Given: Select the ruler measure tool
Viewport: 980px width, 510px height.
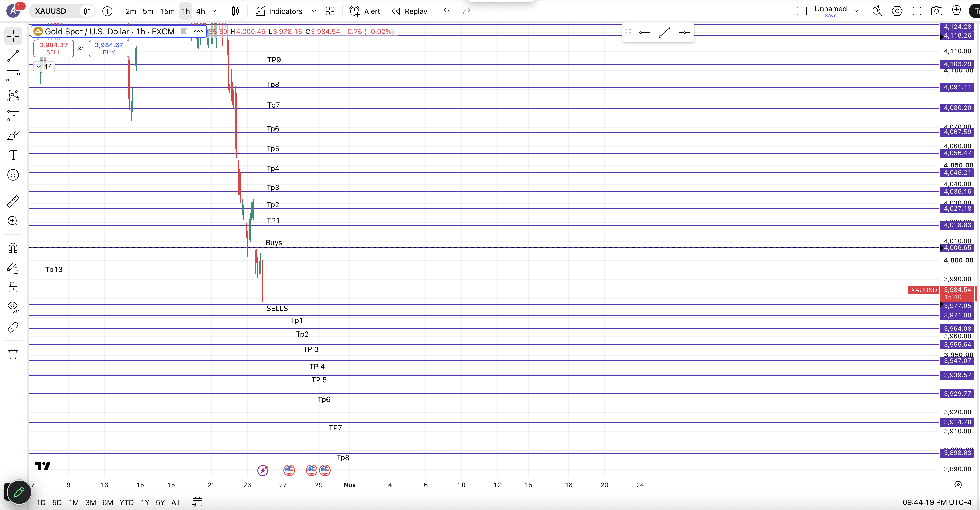Looking at the screenshot, I should pos(13,201).
